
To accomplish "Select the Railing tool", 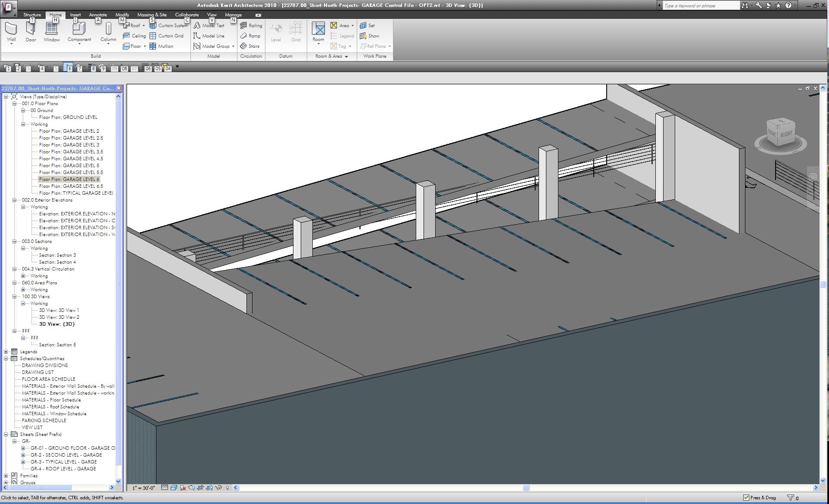I will coord(251,25).
